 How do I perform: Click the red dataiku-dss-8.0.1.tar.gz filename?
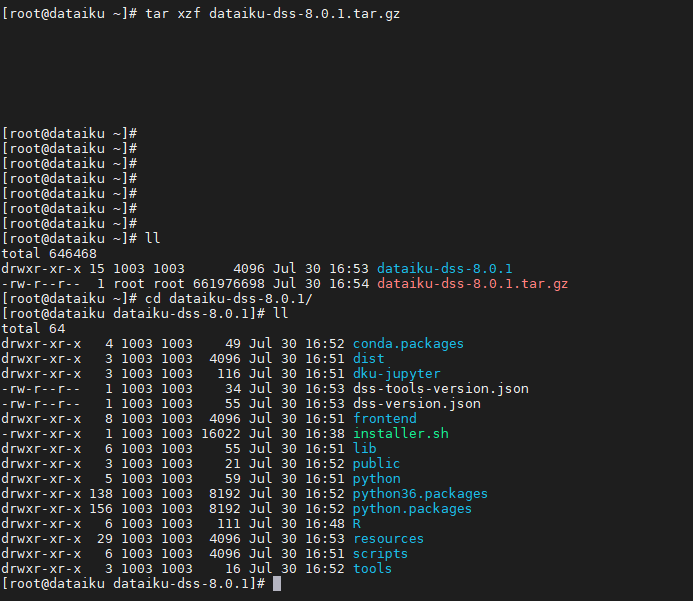pyautogui.click(x=472, y=284)
